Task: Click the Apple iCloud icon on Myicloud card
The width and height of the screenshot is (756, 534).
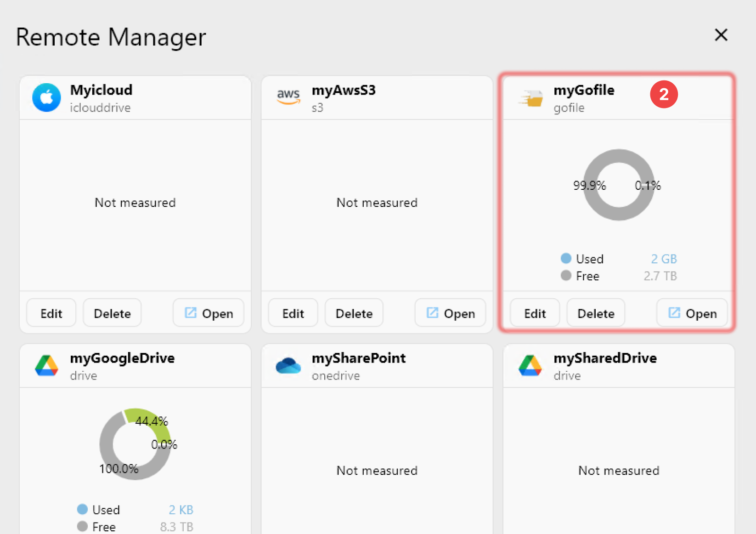Action: pos(46,97)
